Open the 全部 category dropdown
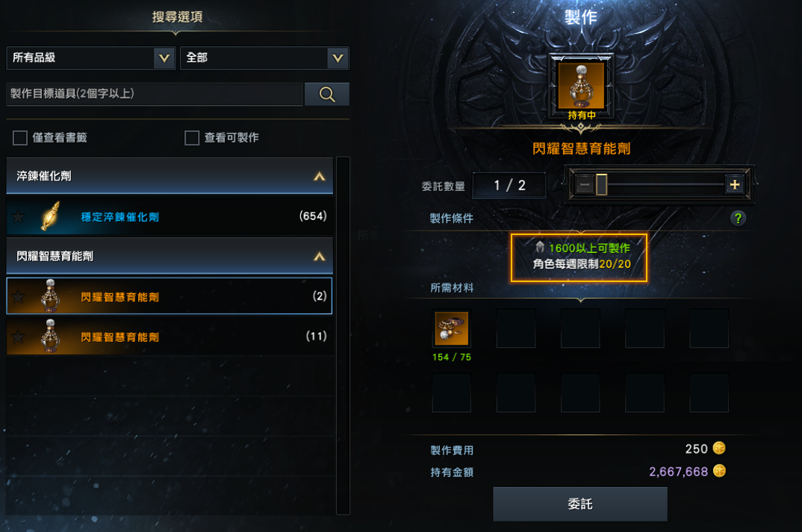The image size is (802, 532). click(x=264, y=57)
